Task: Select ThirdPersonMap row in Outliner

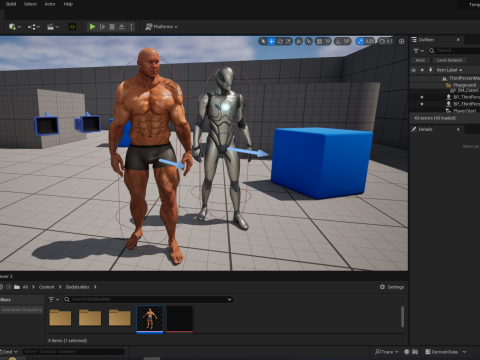Action: [445, 78]
